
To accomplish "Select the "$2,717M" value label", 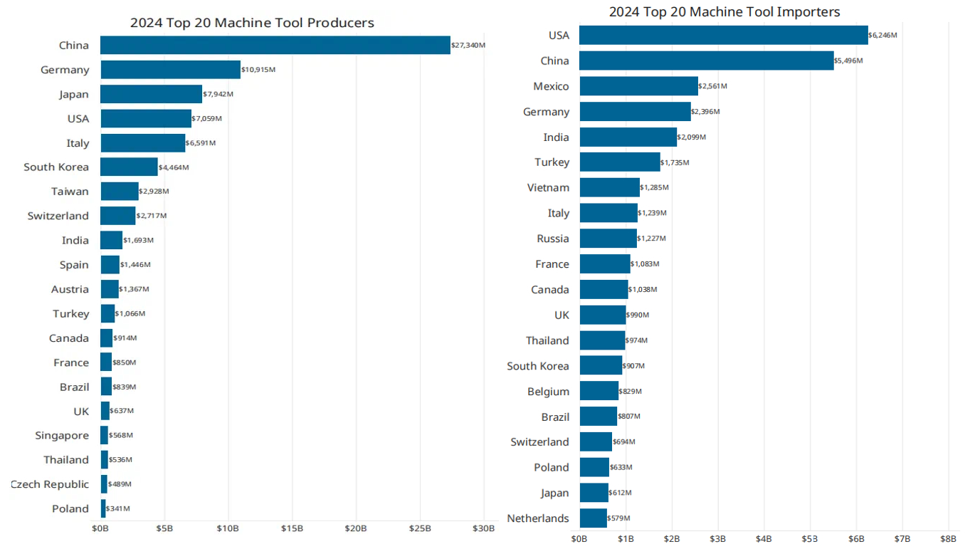I will tap(152, 216).
